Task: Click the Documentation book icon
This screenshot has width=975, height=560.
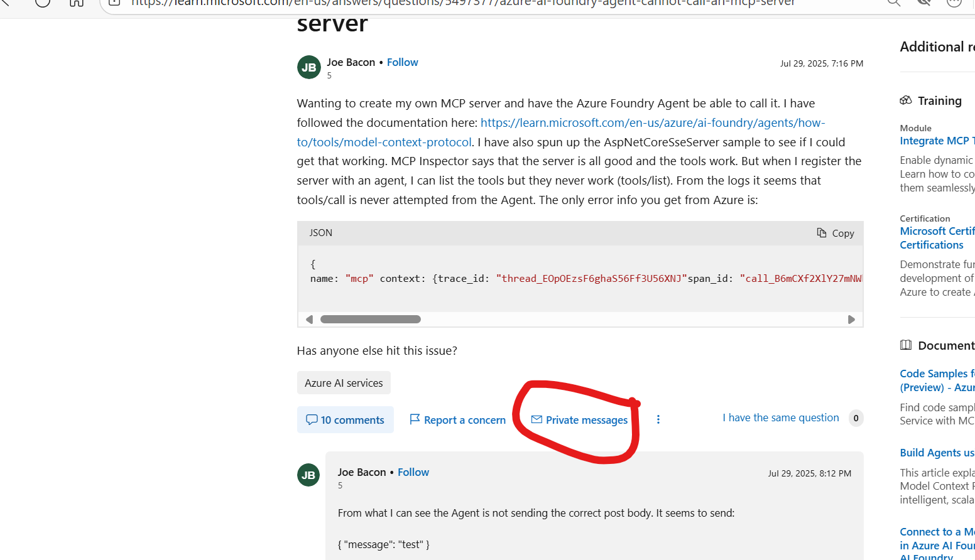Action: pyautogui.click(x=905, y=345)
